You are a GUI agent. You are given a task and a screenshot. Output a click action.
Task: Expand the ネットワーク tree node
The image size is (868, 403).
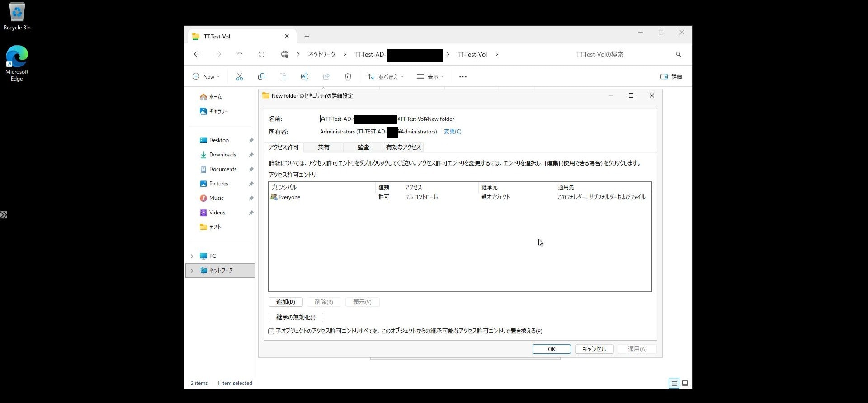point(192,270)
